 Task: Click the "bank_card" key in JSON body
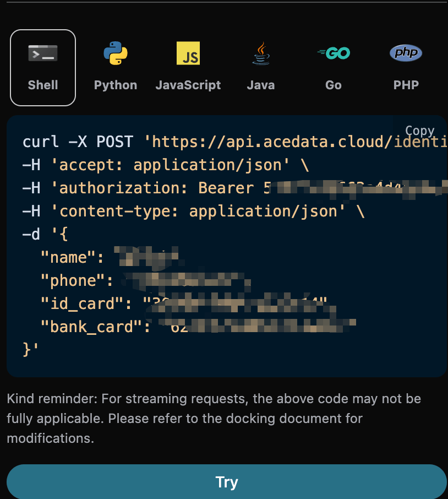point(88,327)
